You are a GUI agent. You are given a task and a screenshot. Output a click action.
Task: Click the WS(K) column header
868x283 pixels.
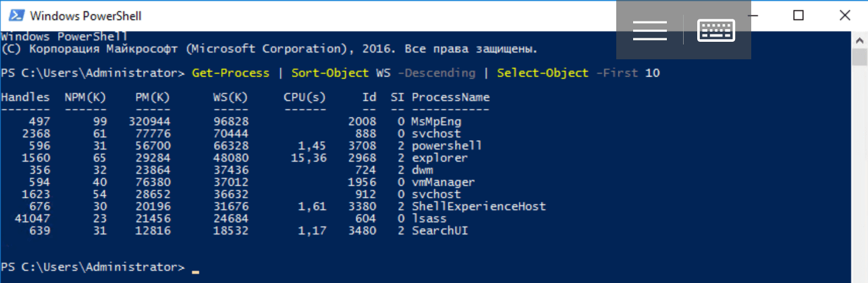tap(231, 98)
